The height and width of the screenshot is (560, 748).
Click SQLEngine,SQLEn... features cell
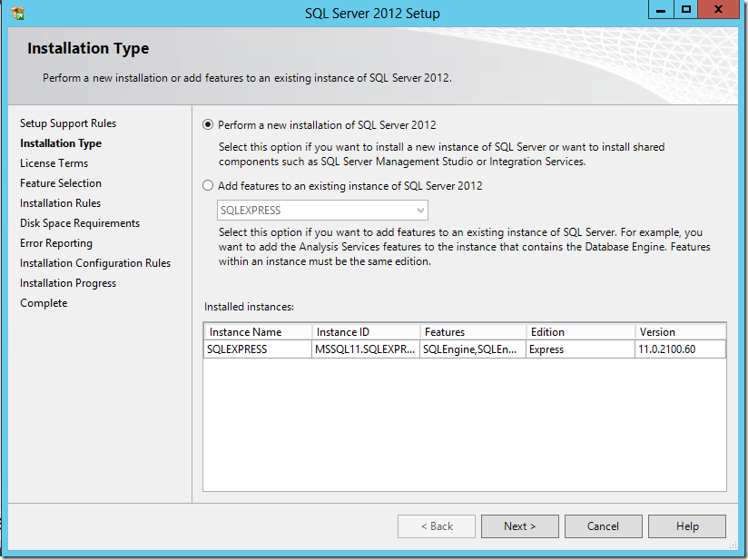tap(473, 349)
